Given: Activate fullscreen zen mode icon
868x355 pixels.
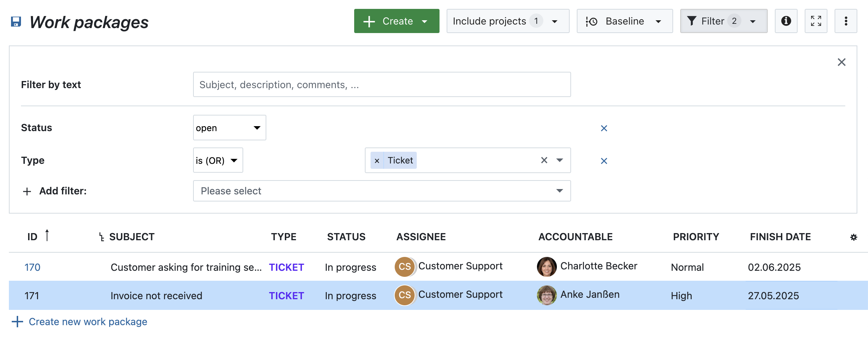Looking at the screenshot, I should click(x=816, y=21).
